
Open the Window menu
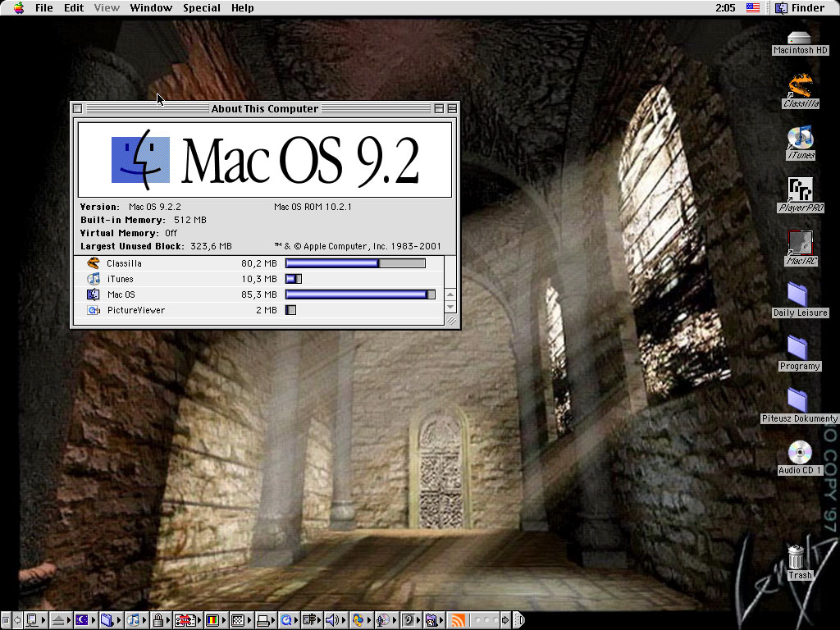(x=151, y=7)
